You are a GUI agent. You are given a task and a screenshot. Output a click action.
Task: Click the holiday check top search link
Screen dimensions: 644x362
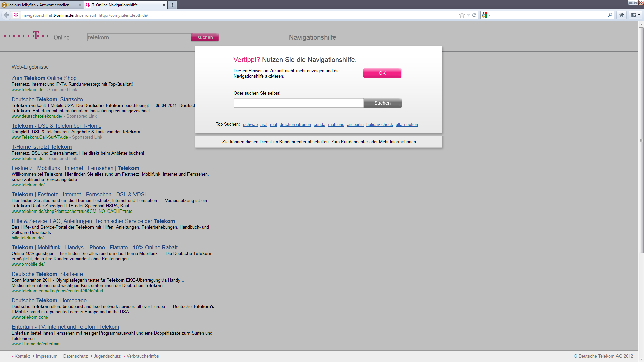pyautogui.click(x=379, y=125)
